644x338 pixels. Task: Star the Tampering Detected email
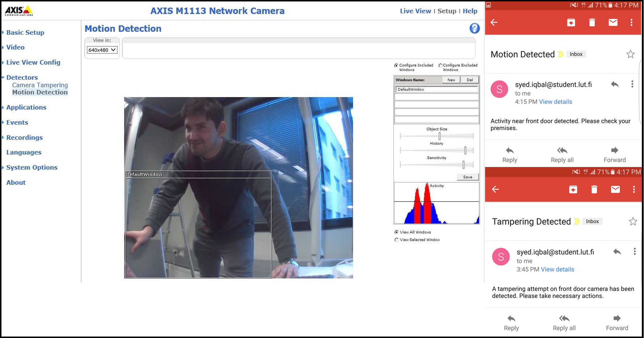633,221
